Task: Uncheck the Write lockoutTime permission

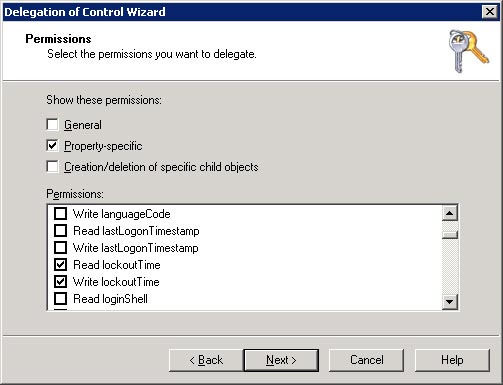Action: point(60,282)
